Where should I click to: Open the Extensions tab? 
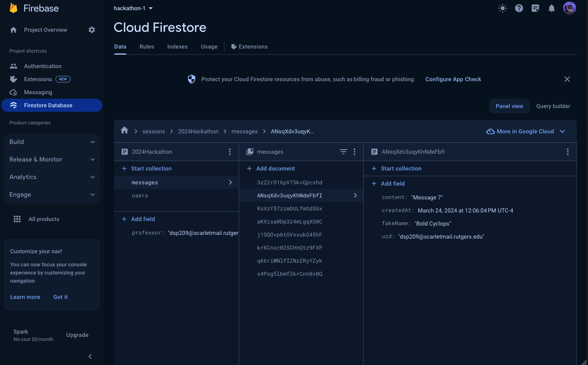[249, 46]
